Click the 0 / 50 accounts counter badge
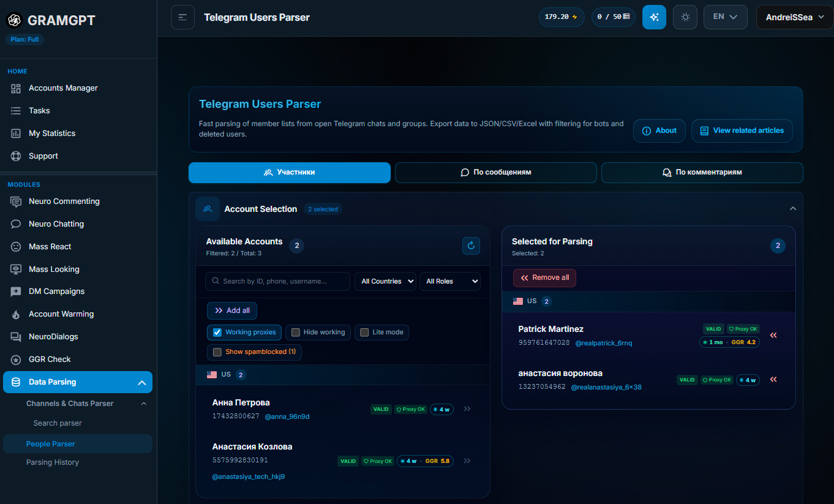The height and width of the screenshot is (504, 834). (x=614, y=17)
